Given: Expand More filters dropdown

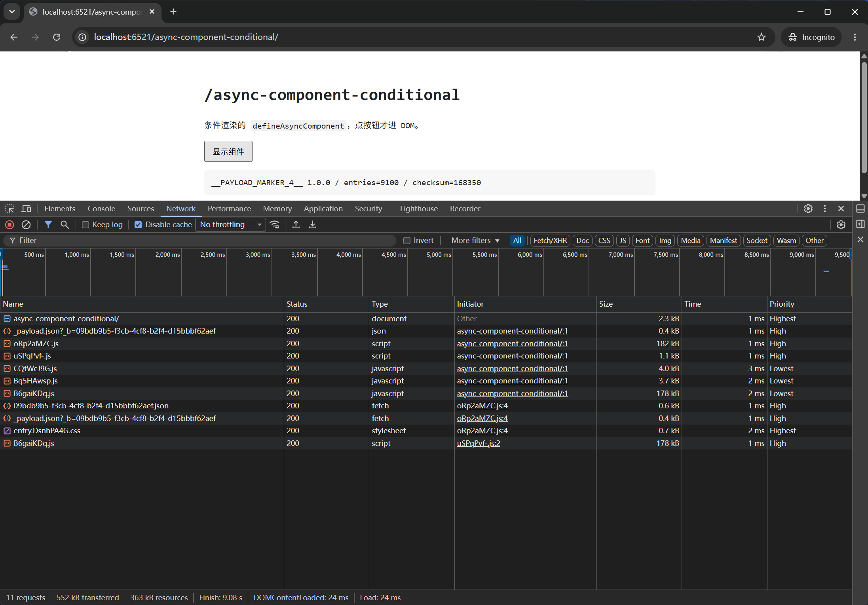Looking at the screenshot, I should click(475, 241).
